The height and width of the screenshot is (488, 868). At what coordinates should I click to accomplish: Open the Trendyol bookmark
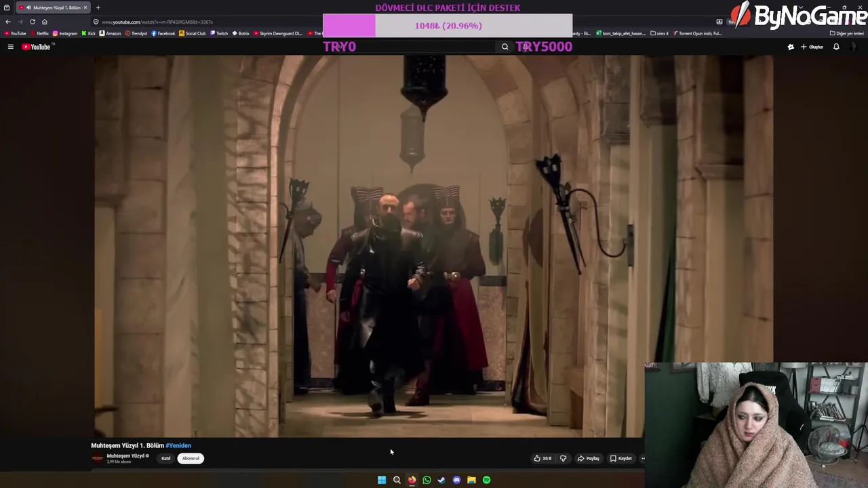point(136,33)
